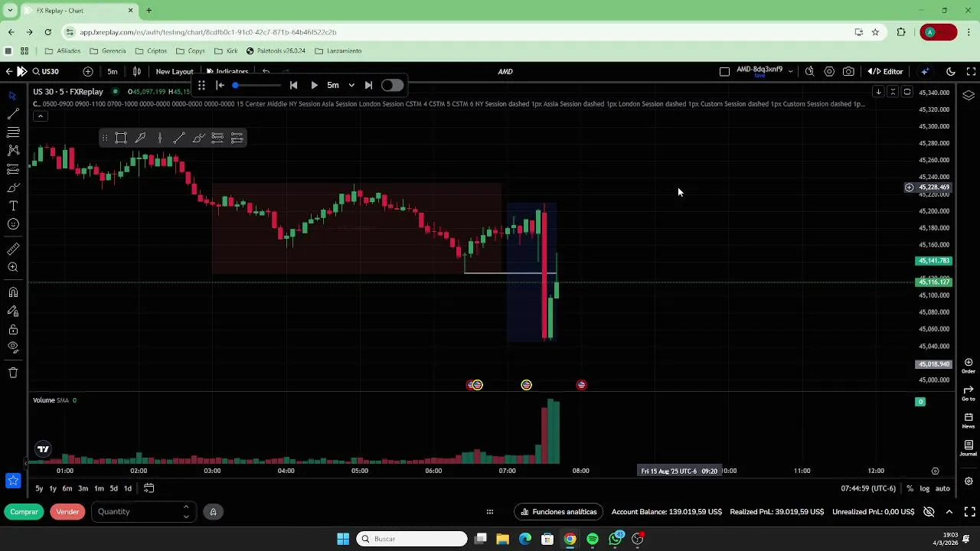
Task: Open candlestick chart style menu
Action: point(137,71)
